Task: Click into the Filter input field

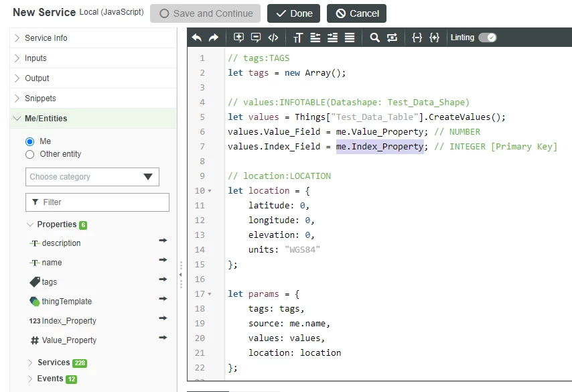Action: click(x=97, y=202)
